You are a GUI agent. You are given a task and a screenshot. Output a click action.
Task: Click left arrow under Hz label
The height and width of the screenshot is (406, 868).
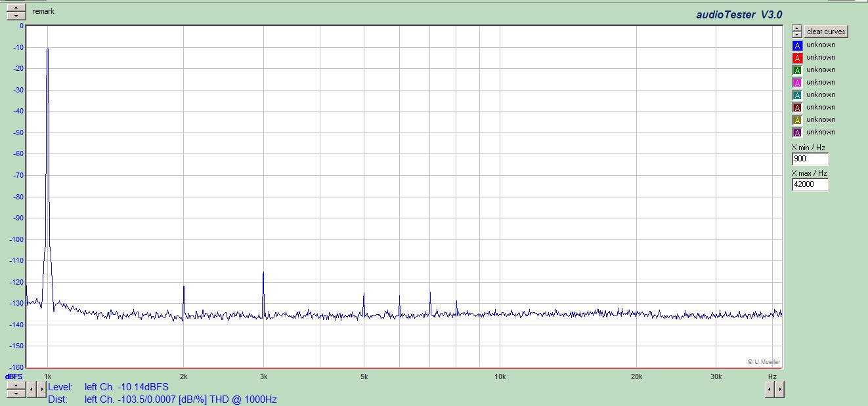click(x=770, y=390)
